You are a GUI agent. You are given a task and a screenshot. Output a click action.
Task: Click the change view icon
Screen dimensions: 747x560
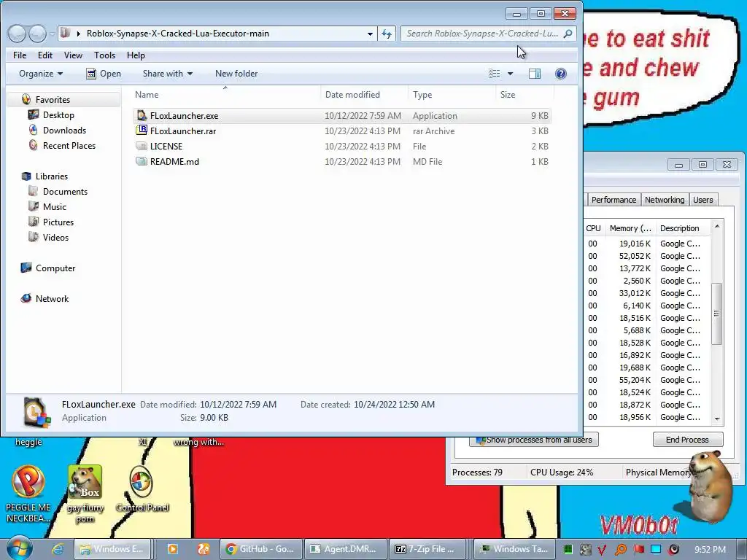coord(495,74)
